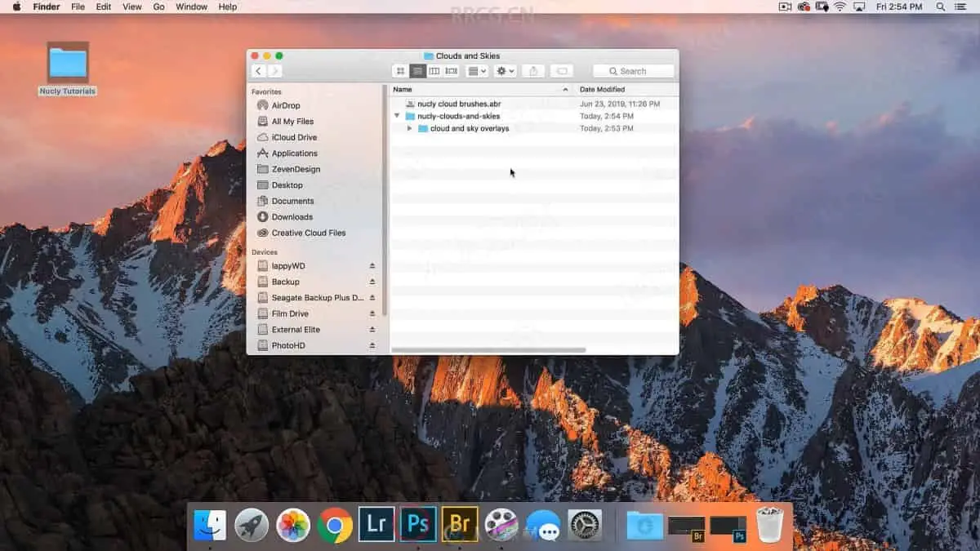
Task: Switch to column view
Action: click(434, 71)
